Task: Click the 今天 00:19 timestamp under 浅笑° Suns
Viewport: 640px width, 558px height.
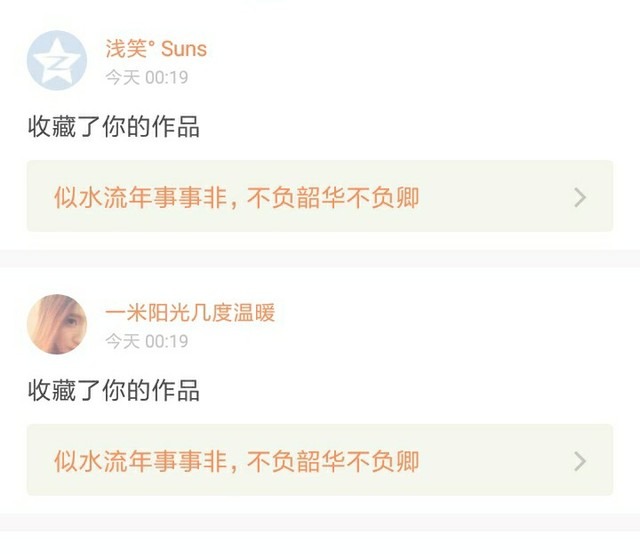Action: point(147,78)
